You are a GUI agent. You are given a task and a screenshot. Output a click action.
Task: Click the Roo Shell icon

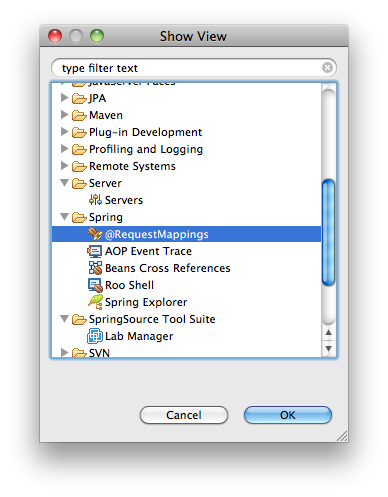pos(95,285)
